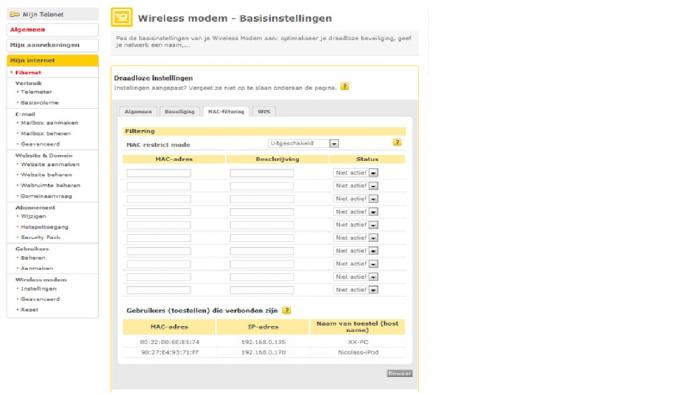Click the Verbruik sidebar heading
Viewport: 700px width, 394px height.
pos(29,83)
